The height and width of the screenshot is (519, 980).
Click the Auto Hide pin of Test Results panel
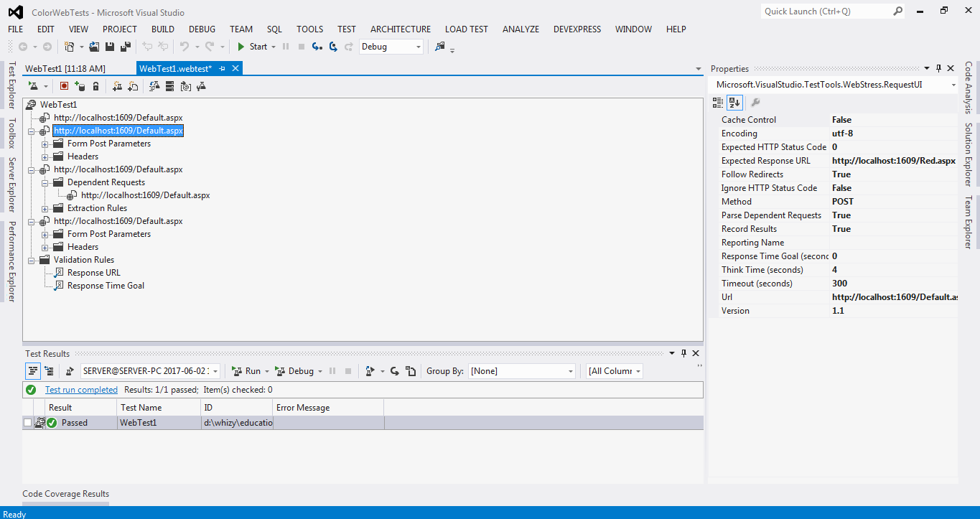pyautogui.click(x=683, y=353)
